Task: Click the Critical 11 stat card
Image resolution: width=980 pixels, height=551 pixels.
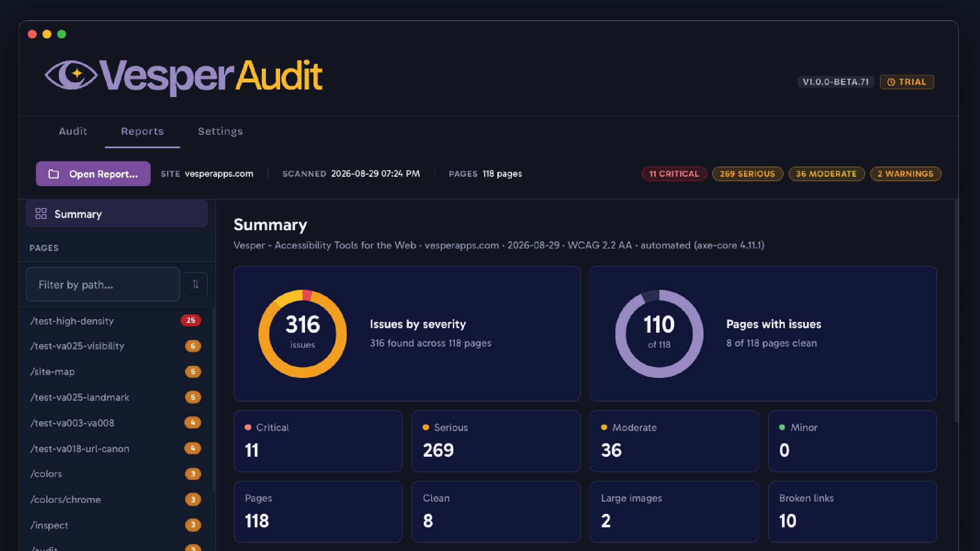Action: pos(318,441)
